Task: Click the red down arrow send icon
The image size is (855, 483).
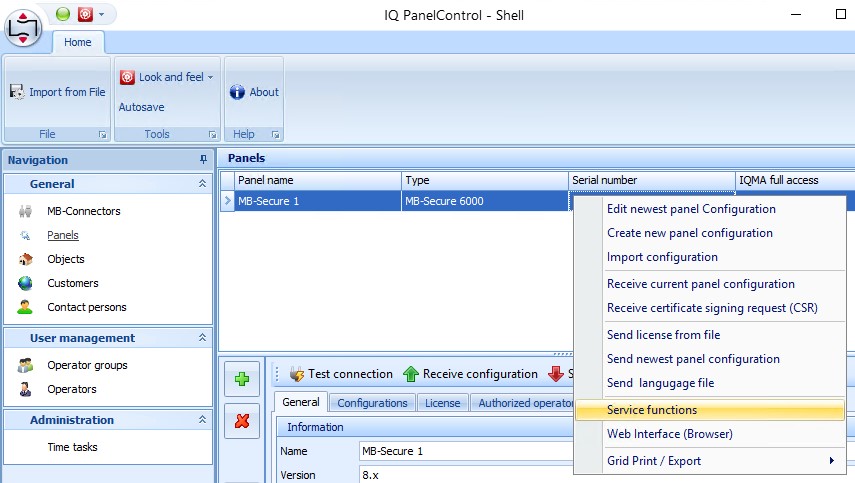Action: click(x=556, y=374)
